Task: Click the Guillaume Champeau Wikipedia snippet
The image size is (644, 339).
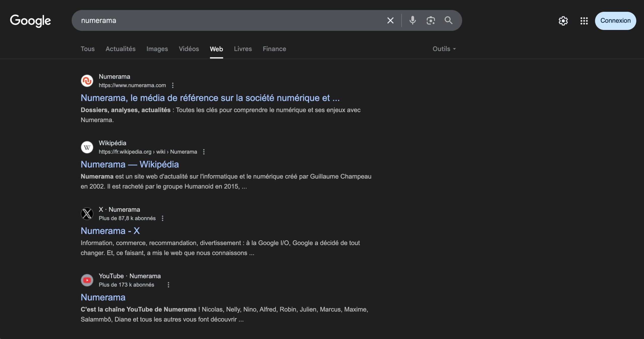Action: pyautogui.click(x=226, y=181)
